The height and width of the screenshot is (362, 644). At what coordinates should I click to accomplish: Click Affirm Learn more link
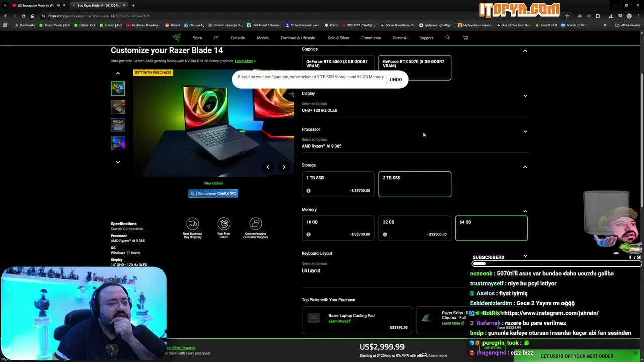[x=438, y=356]
